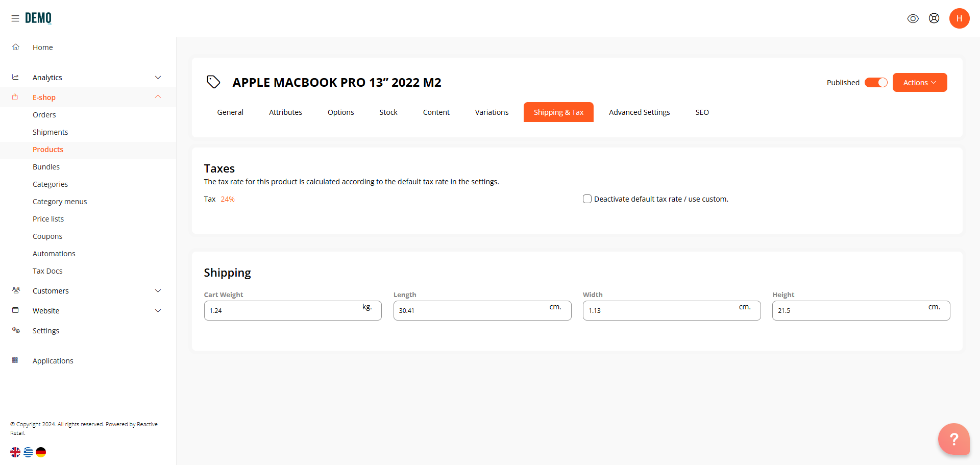Switch to the General tab
The height and width of the screenshot is (465, 980).
230,112
